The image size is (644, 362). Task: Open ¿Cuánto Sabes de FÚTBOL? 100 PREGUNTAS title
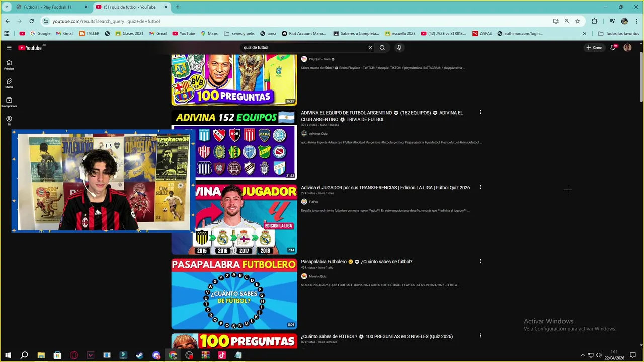(x=377, y=336)
